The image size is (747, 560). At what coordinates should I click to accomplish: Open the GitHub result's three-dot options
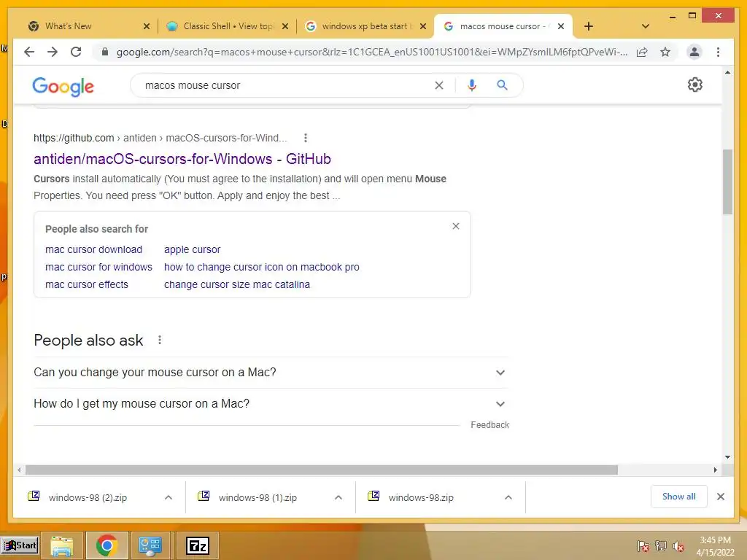click(306, 138)
